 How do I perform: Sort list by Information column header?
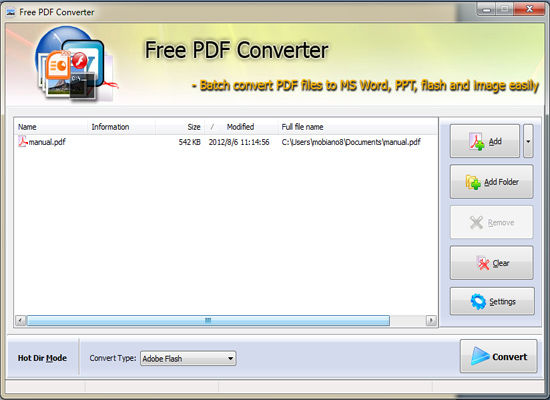pos(121,127)
